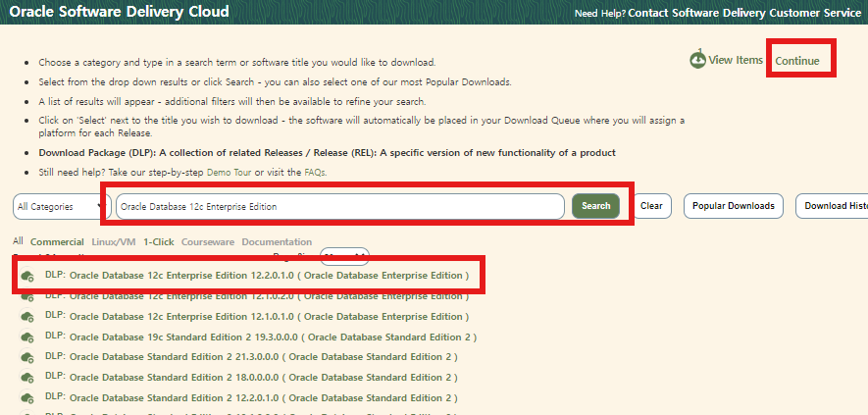The width and height of the screenshot is (868, 415).
Task: Select the Commercial filter tab
Action: point(57,242)
